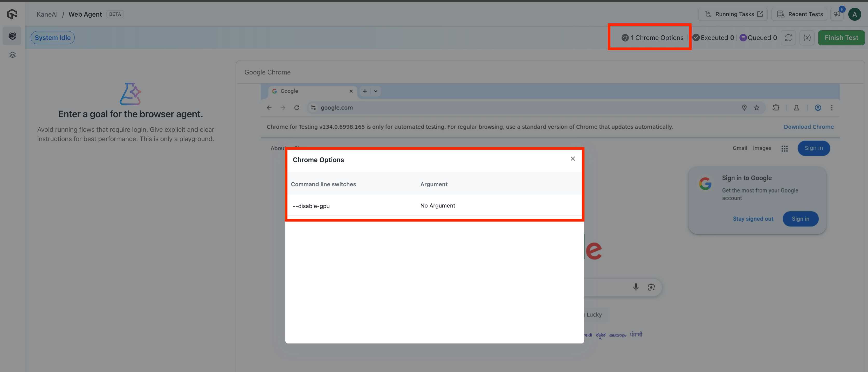
Task: Click the Finish Test button
Action: (x=841, y=38)
